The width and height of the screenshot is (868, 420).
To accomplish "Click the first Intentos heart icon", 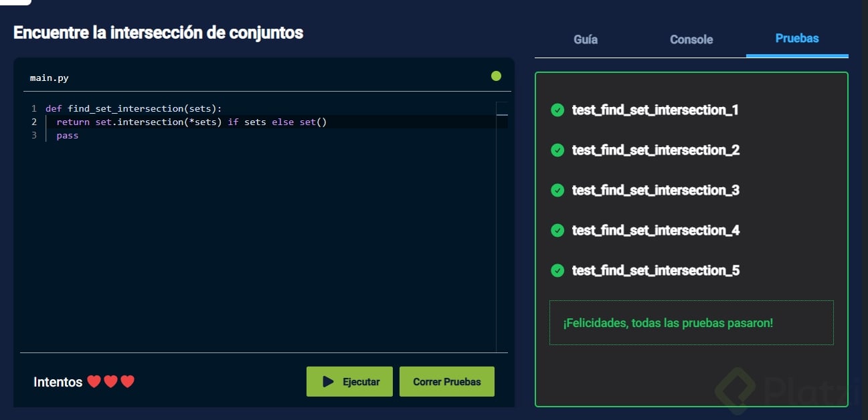I will pyautogui.click(x=94, y=382).
